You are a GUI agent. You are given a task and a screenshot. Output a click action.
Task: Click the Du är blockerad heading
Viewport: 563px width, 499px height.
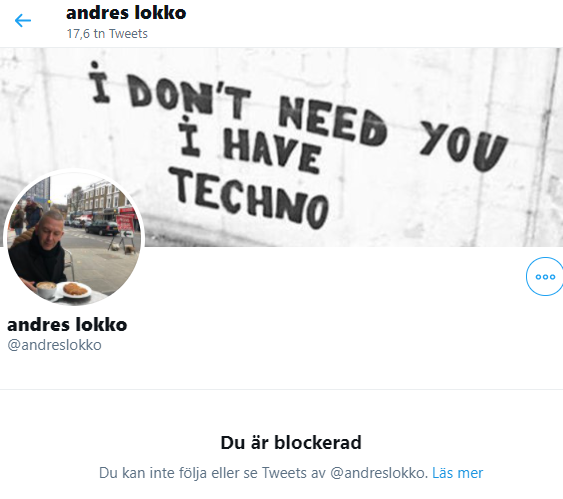click(291, 442)
